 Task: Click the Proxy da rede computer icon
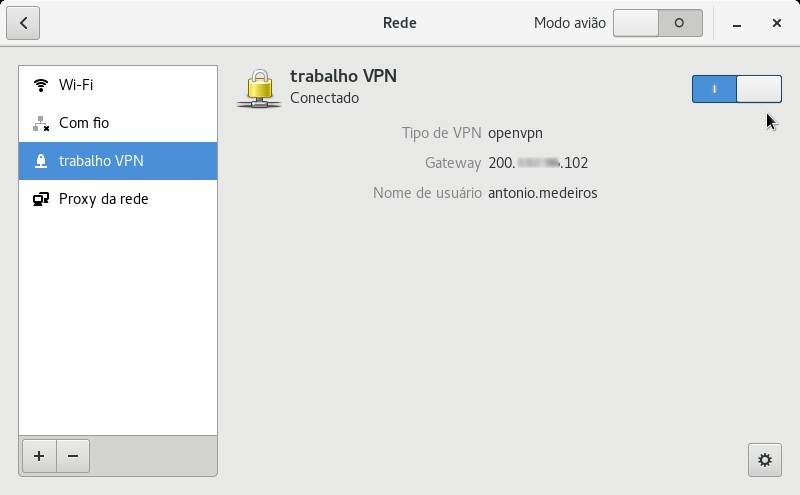coord(41,199)
